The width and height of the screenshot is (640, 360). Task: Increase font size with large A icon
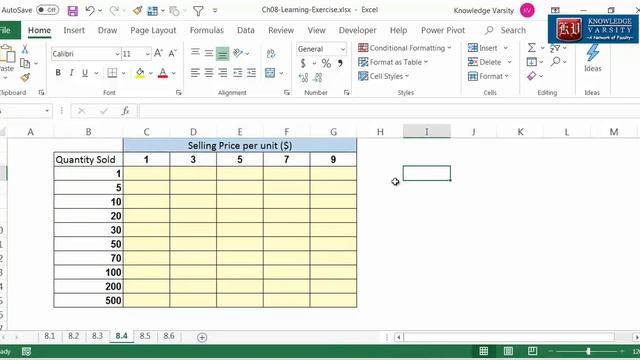(158, 53)
